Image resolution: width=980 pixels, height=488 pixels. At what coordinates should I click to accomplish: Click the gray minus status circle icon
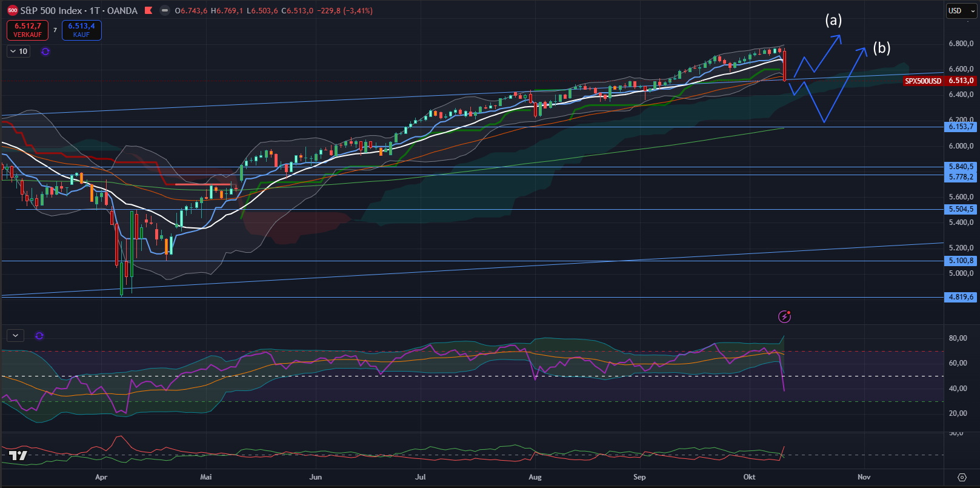(x=164, y=10)
